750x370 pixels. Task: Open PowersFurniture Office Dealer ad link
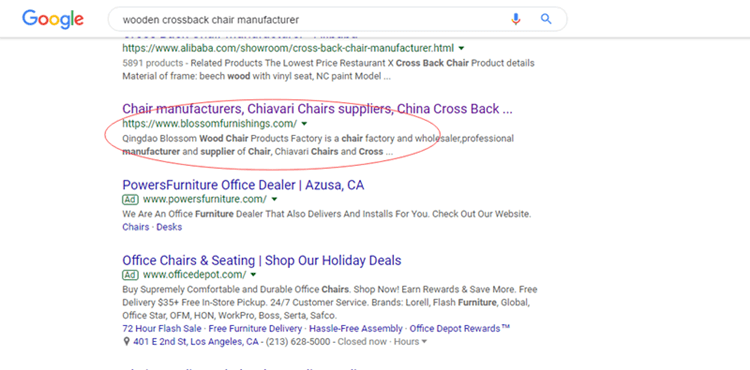coord(243,185)
